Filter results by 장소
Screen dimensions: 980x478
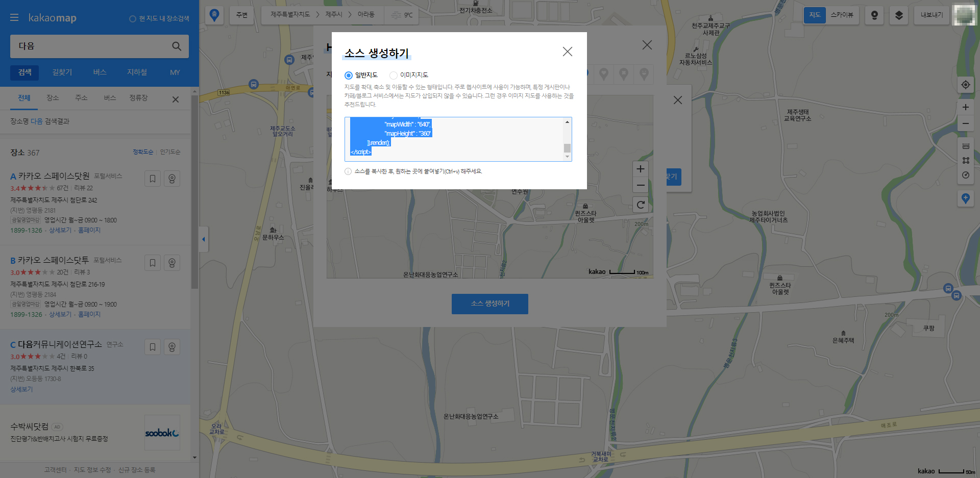click(53, 98)
